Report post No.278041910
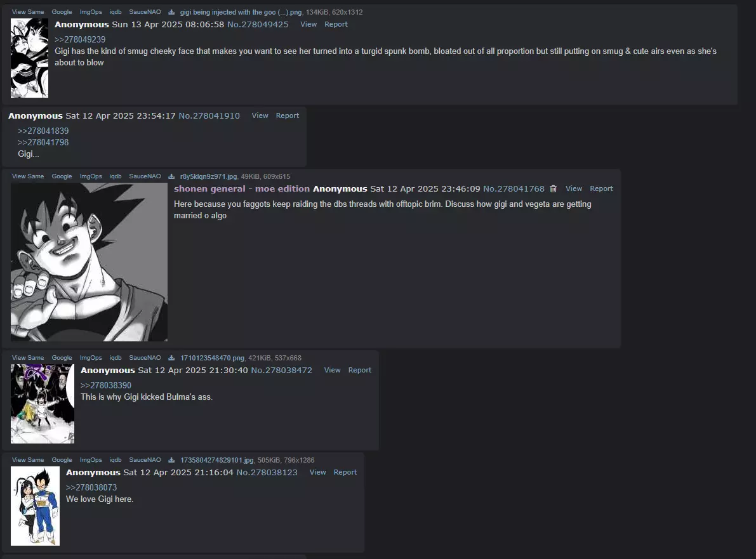Image resolution: width=756 pixels, height=559 pixels. (x=288, y=115)
